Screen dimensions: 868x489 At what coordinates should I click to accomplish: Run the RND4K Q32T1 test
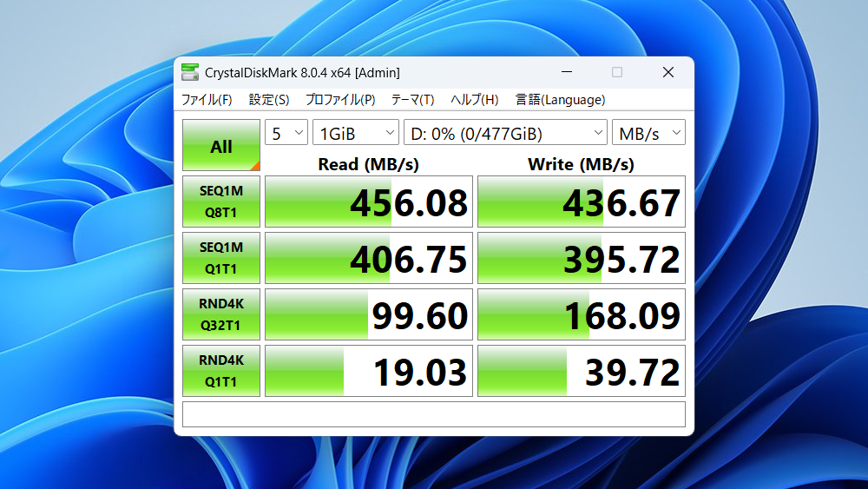click(220, 314)
